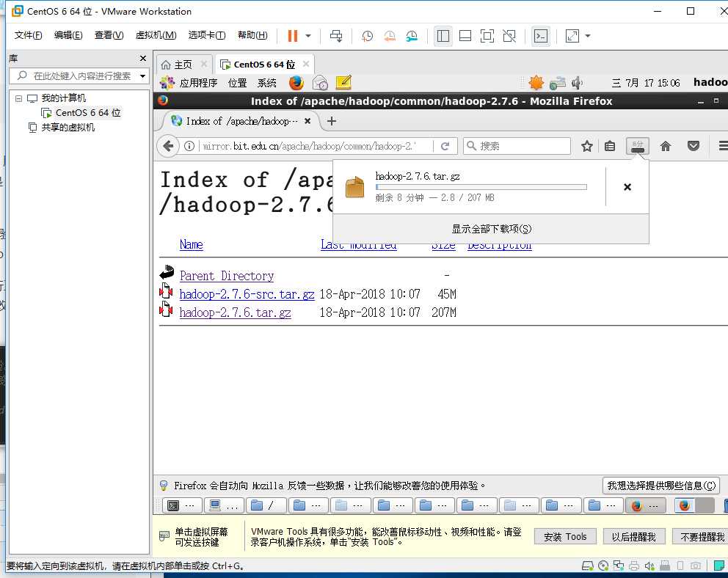
Task: Collapse the 我的计算机 tree node
Action: pos(18,98)
